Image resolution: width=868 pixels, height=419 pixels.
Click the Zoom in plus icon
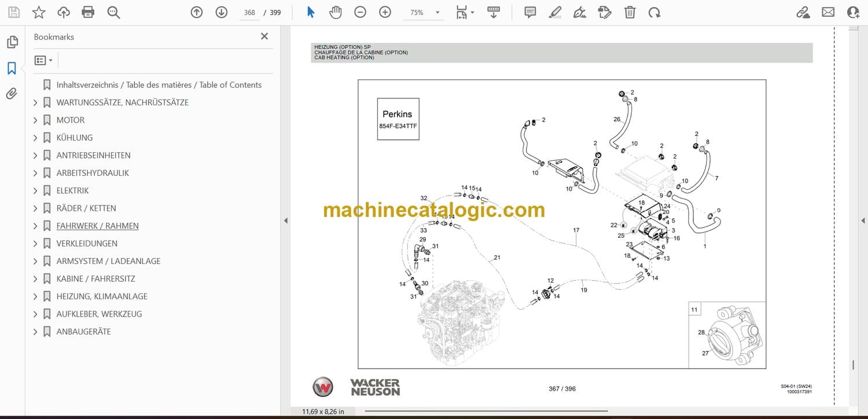(385, 12)
